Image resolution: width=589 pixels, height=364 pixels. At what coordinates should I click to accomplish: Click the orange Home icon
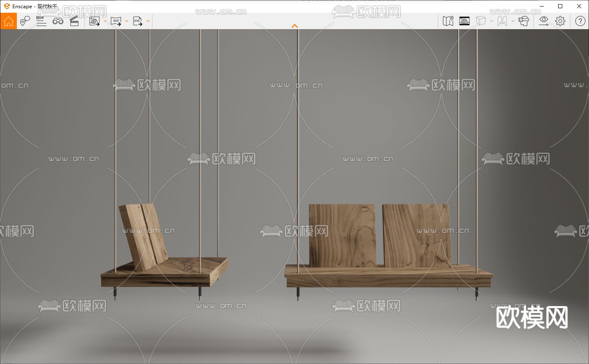pos(9,21)
